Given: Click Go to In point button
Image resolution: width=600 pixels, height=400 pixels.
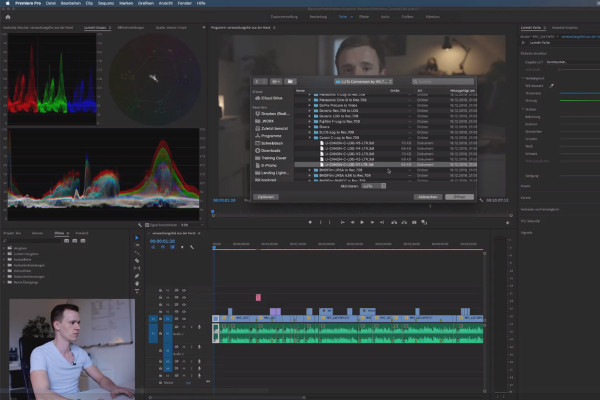Looking at the screenshot, I should [342, 222].
